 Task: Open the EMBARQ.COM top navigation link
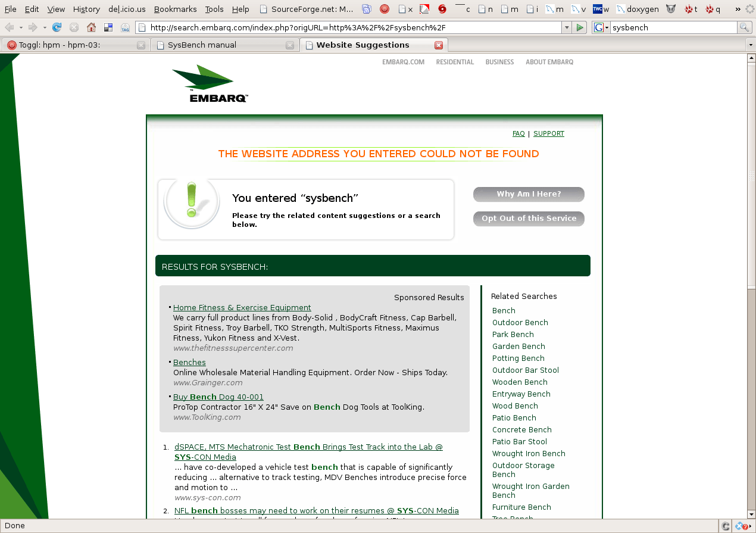coord(404,62)
